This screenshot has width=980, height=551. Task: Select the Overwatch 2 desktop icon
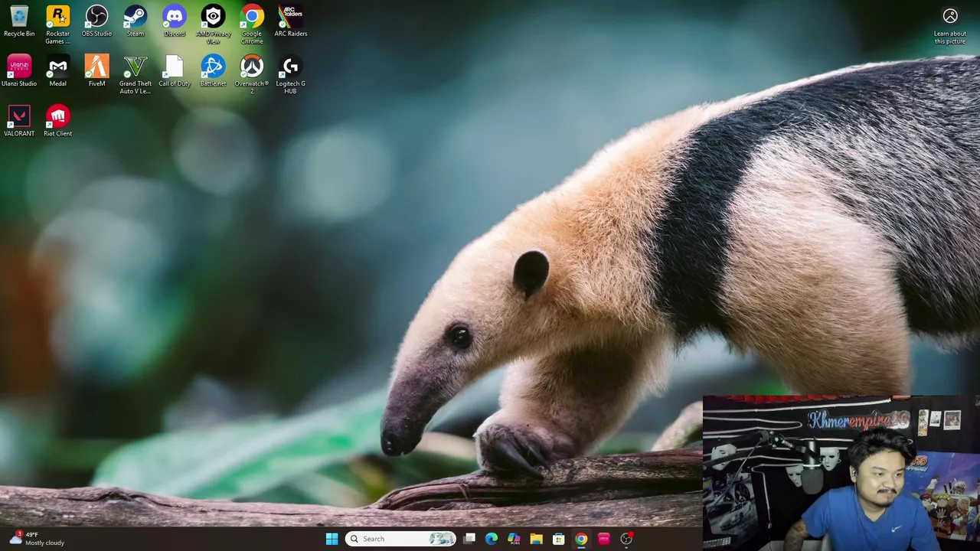[252, 74]
